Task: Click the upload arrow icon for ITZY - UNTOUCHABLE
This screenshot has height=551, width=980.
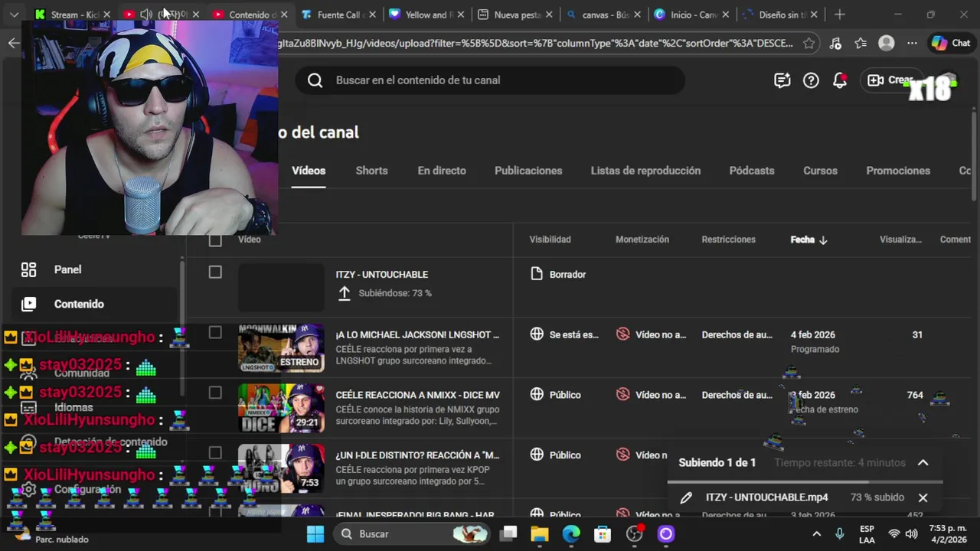Action: tap(345, 293)
